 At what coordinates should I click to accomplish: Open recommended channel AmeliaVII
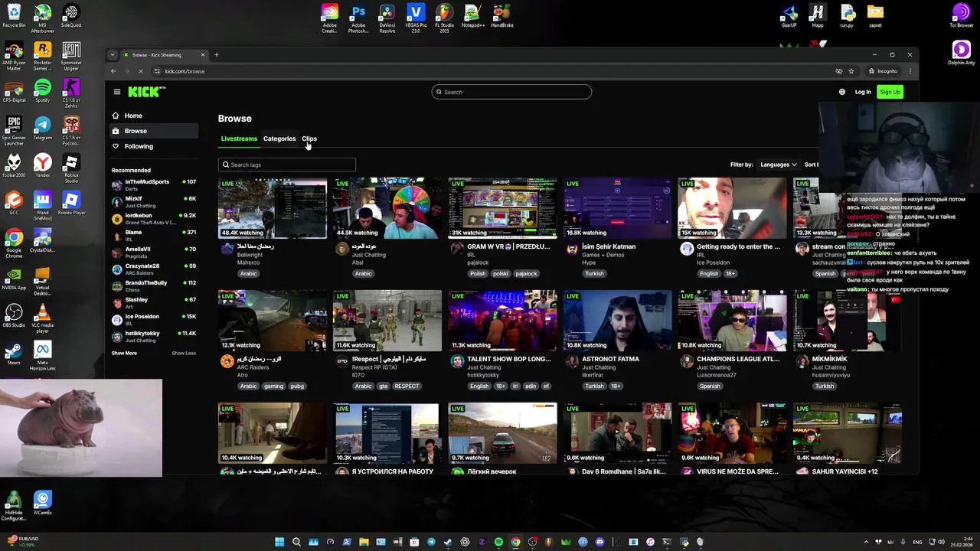pyautogui.click(x=154, y=252)
